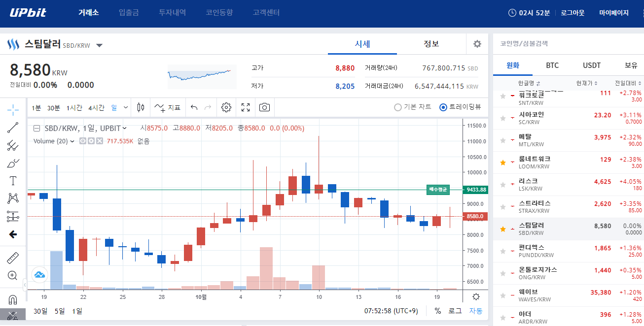
Task: Open the chart patterns tool
Action: pyautogui.click(x=13, y=198)
